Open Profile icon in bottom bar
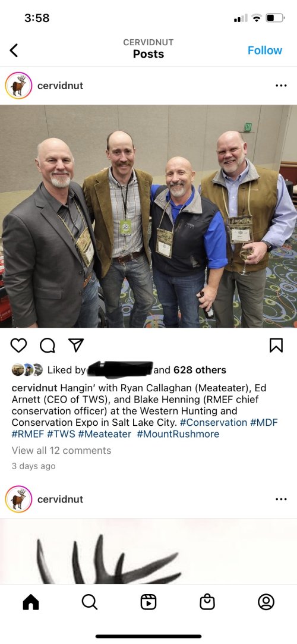Viewport: 297px width, 644px height. point(266,602)
